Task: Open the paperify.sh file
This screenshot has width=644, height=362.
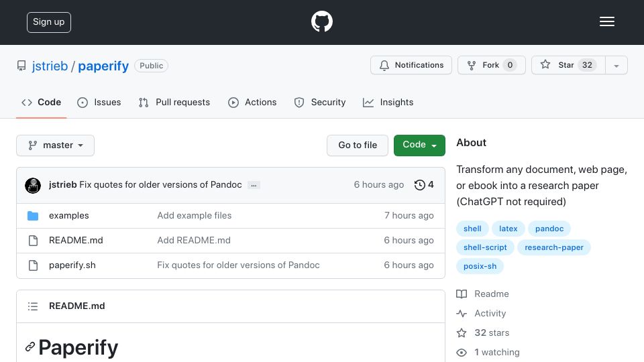Action: click(72, 265)
